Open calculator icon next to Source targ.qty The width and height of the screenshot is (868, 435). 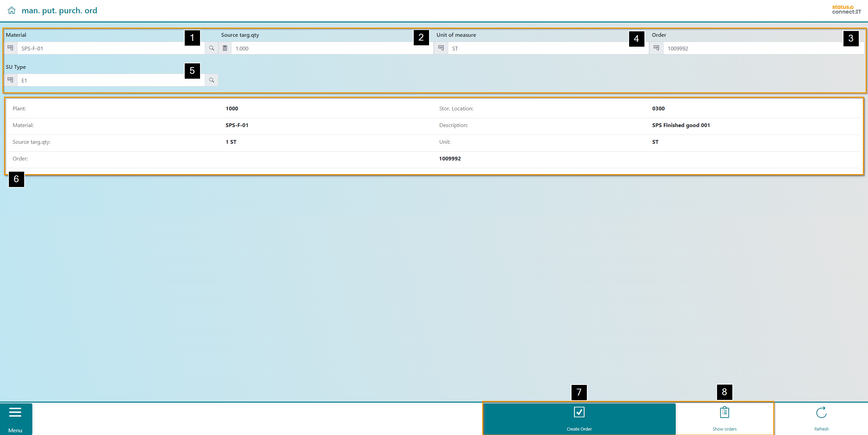225,48
